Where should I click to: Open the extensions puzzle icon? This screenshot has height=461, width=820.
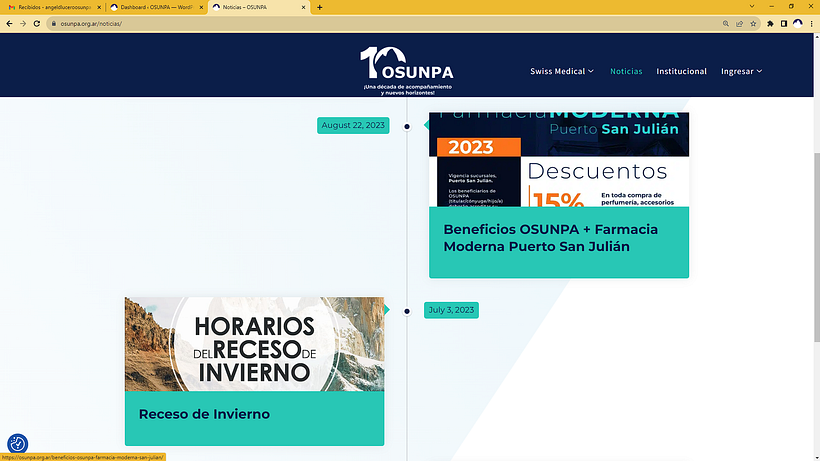coord(770,24)
